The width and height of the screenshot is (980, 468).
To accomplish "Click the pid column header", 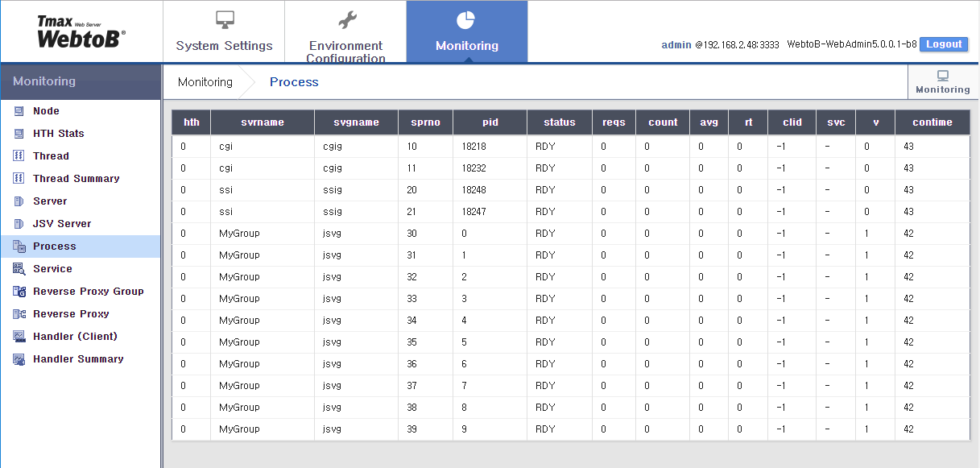I will (490, 122).
